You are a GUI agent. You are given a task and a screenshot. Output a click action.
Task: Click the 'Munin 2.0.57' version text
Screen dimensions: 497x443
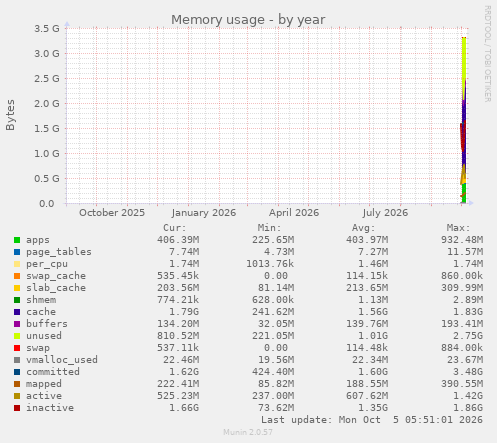248,432
